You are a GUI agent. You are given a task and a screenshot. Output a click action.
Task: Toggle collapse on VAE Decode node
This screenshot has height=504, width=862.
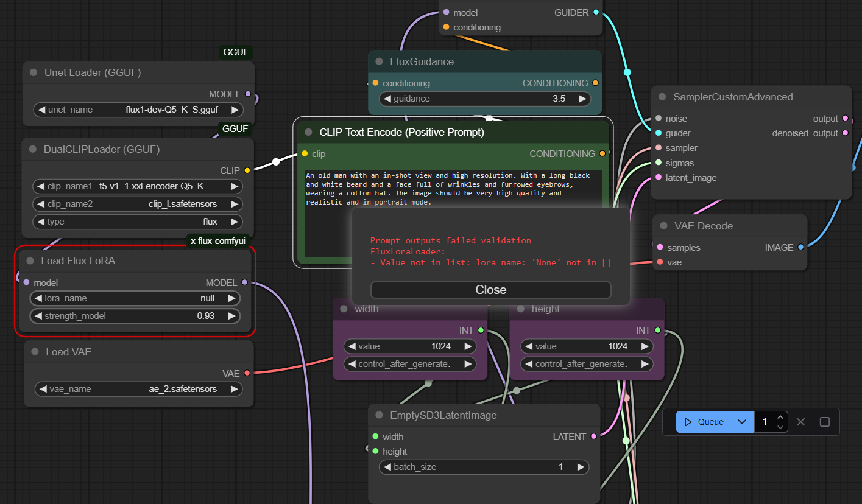click(663, 226)
